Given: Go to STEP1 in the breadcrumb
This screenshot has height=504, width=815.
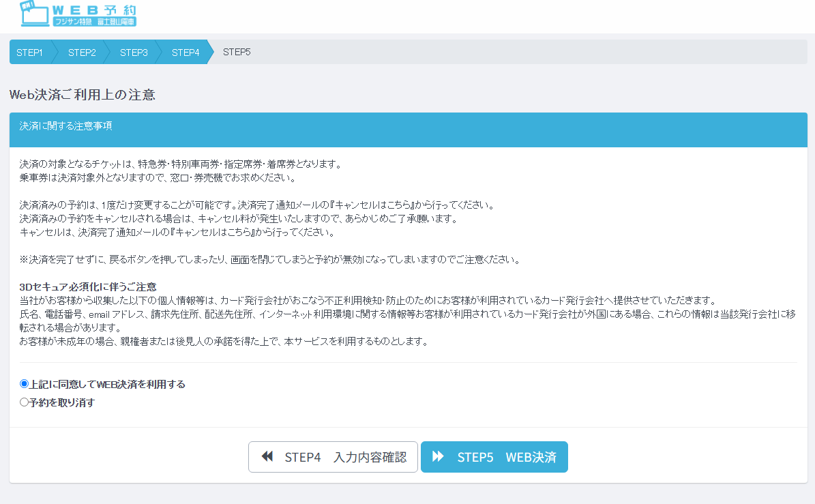Looking at the screenshot, I should point(29,53).
